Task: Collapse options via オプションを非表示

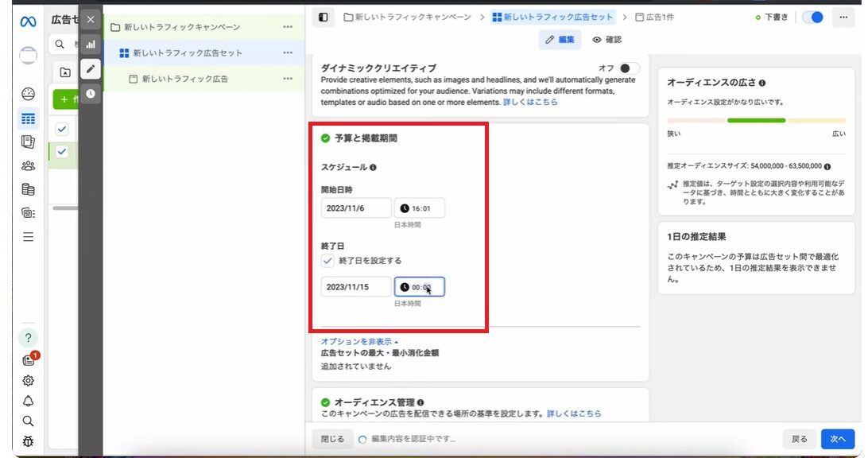Action: 359,341
